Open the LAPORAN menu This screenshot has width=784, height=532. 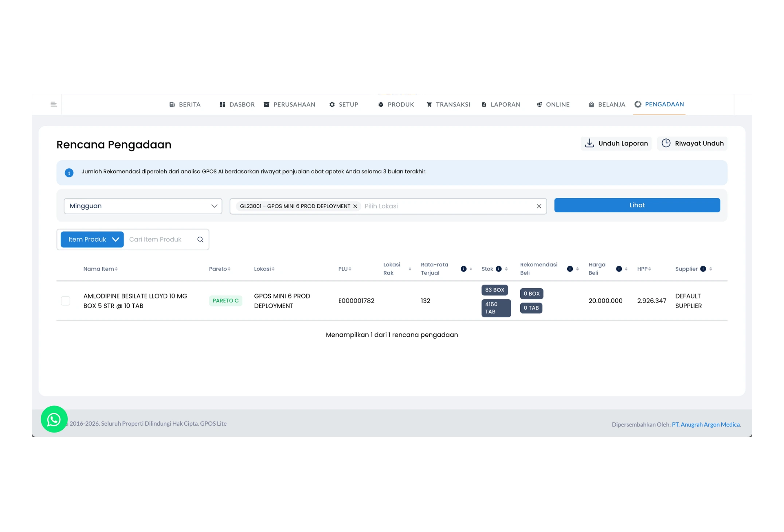[x=501, y=105]
